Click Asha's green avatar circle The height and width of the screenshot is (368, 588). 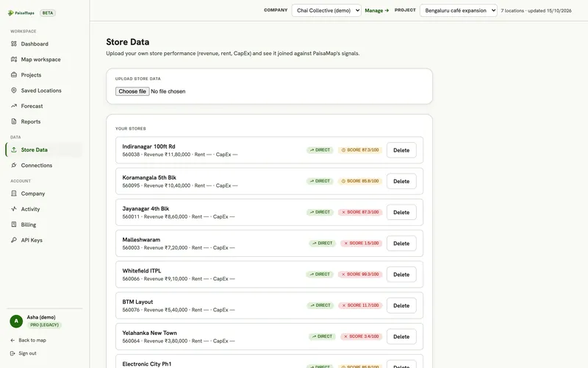click(x=16, y=321)
